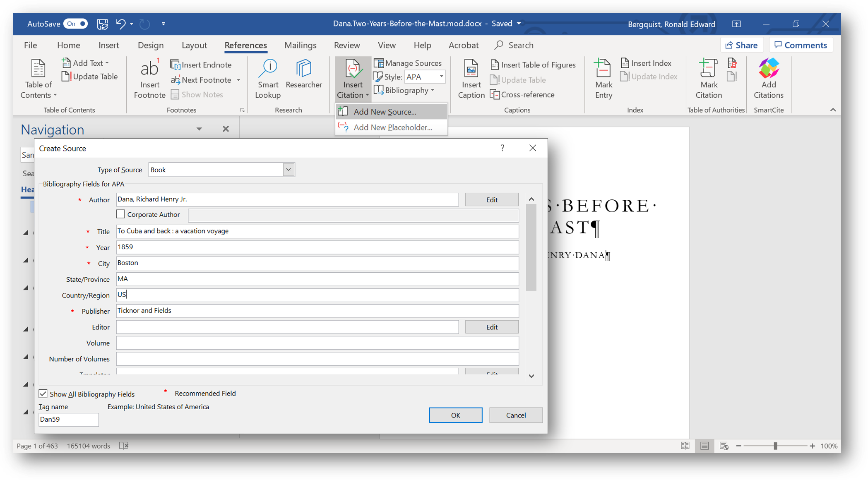Image resolution: width=868 pixels, height=480 pixels.
Task: Click the zoom slider handle
Action: pyautogui.click(x=775, y=446)
